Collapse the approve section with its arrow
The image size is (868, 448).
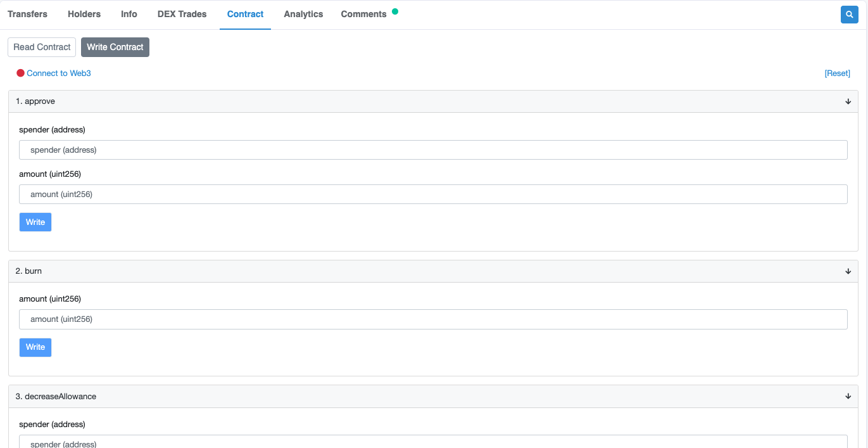(848, 101)
